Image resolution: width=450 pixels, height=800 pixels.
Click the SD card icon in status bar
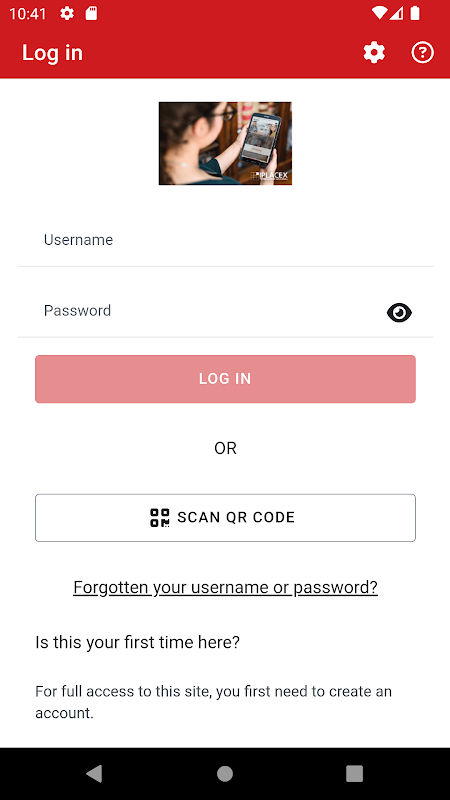[91, 13]
